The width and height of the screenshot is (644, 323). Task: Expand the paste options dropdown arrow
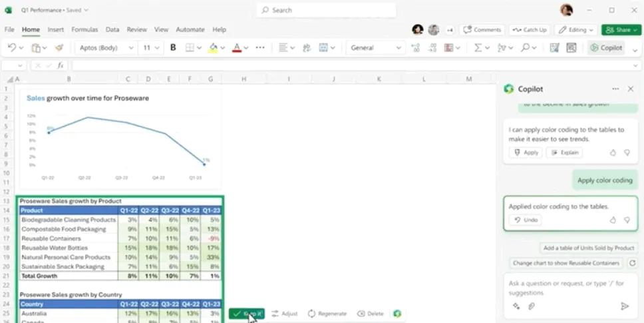pyautogui.click(x=45, y=48)
